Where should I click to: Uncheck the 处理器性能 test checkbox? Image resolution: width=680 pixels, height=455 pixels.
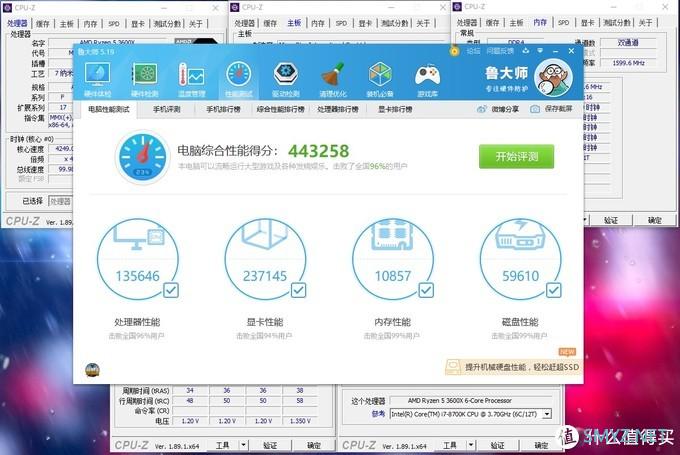click(x=171, y=290)
